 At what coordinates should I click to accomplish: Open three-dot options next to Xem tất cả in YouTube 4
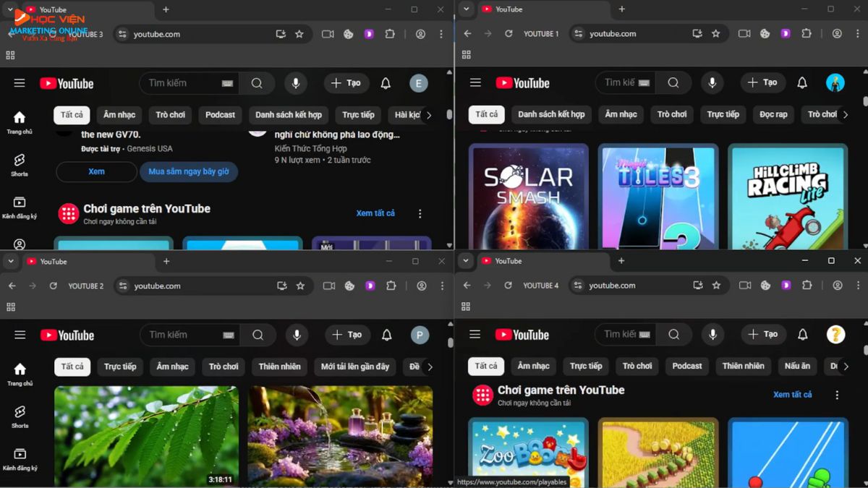[837, 395]
